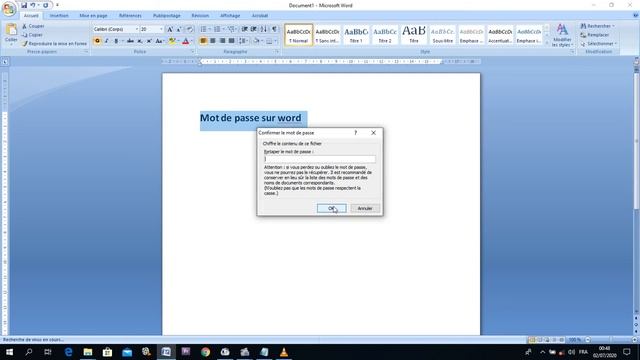
Task: Open the Office round button menu
Action: pyautogui.click(x=9, y=9)
